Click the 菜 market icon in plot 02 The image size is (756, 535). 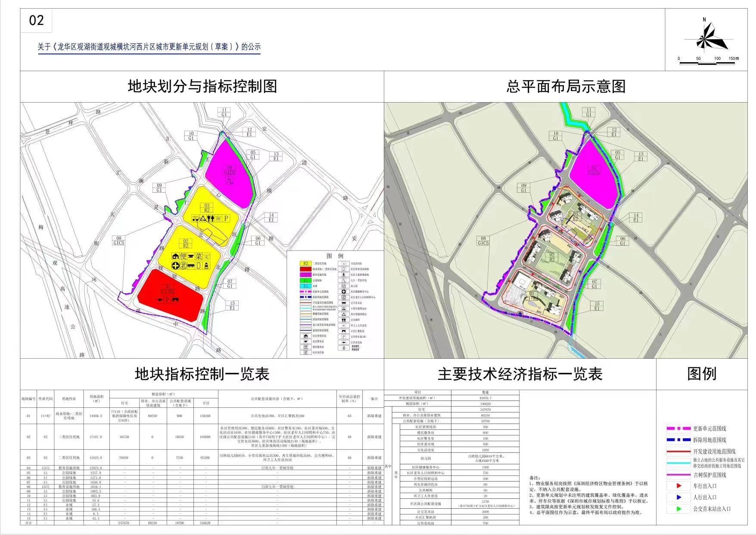point(198,257)
